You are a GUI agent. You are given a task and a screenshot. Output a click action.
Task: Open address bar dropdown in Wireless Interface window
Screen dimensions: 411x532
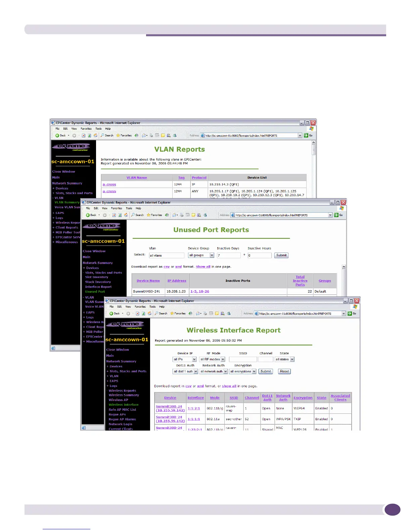344,313
